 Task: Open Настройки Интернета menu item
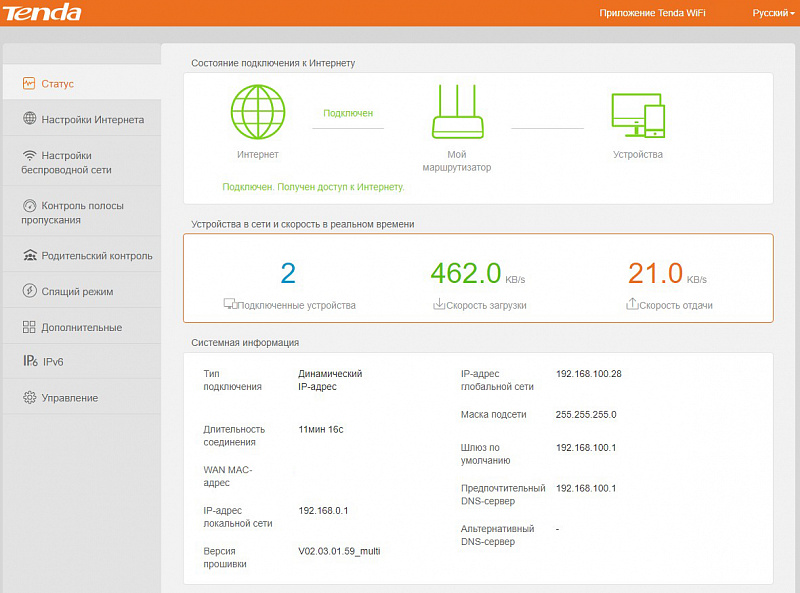pos(92,120)
